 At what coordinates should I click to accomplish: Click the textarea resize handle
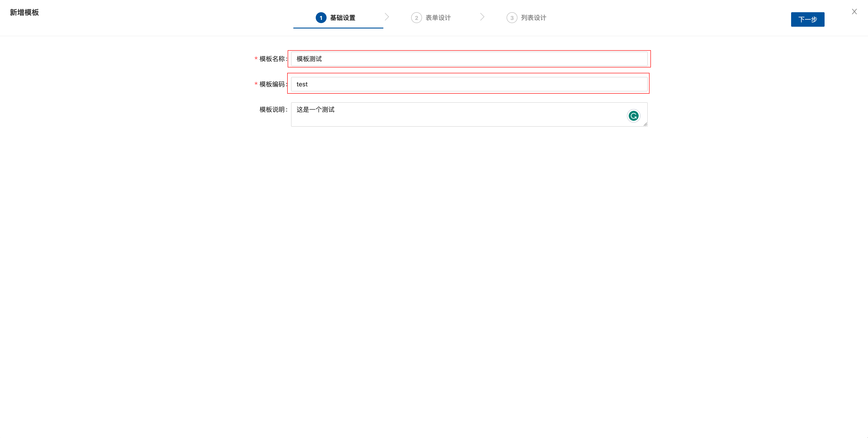pyautogui.click(x=646, y=125)
